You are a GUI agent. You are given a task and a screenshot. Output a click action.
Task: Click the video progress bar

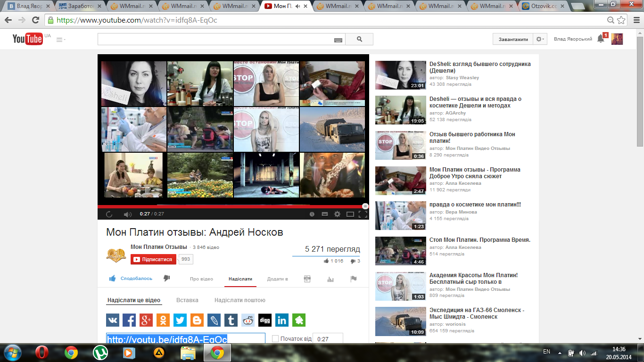coord(233,206)
